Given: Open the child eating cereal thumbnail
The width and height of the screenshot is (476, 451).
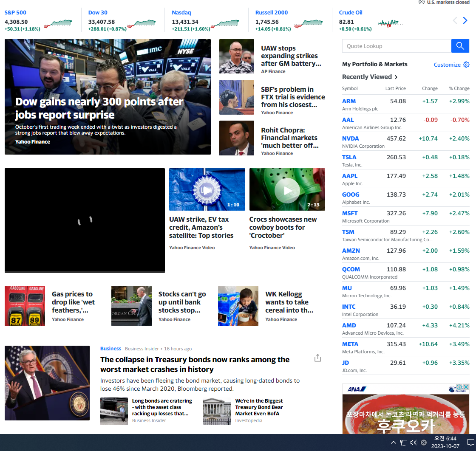Looking at the screenshot, I should 238,306.
